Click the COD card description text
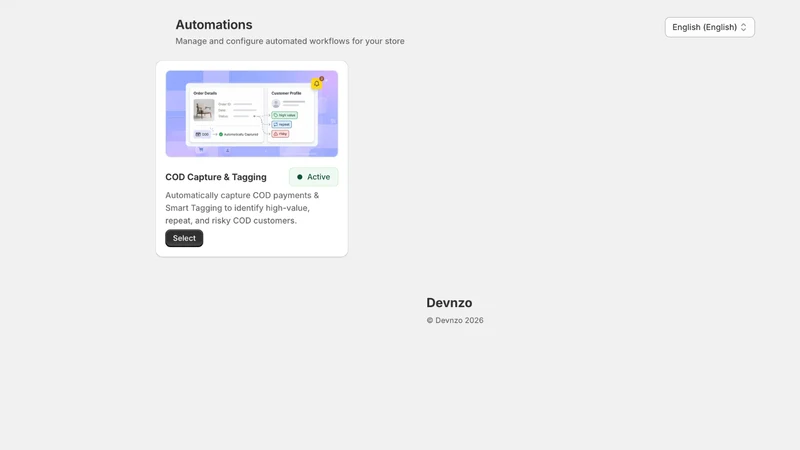 [242, 208]
